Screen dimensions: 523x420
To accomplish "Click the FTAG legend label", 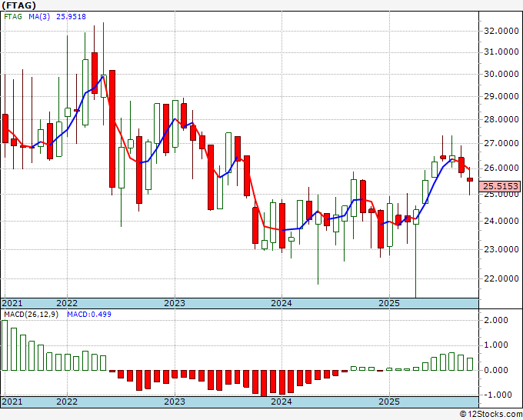I will tap(13, 17).
